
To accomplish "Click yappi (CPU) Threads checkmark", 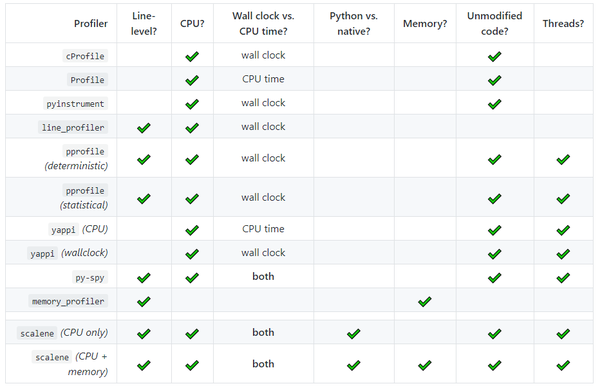I will [x=563, y=230].
